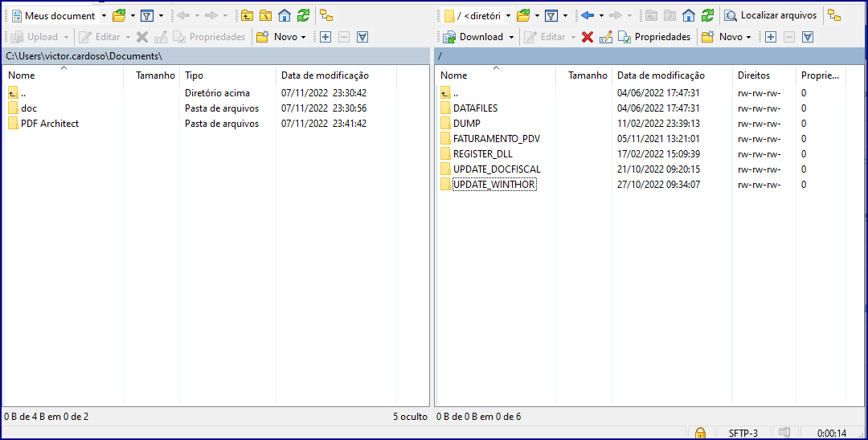The height and width of the screenshot is (440, 868).
Task: Open the remote directory path dropdown
Action: tap(508, 16)
